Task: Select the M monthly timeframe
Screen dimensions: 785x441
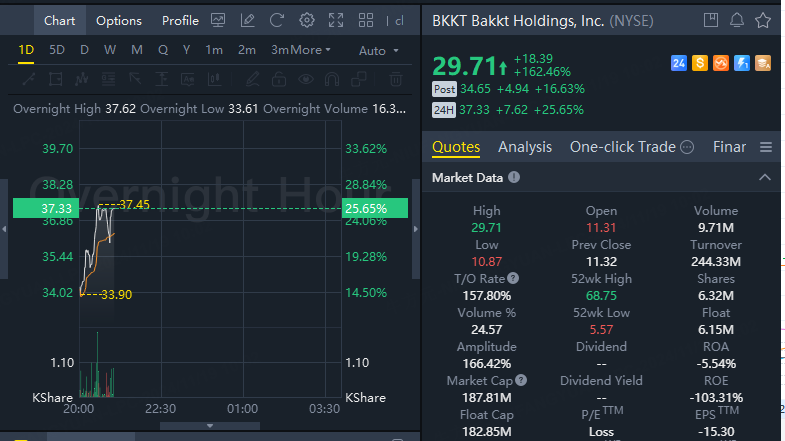Action: click(x=137, y=50)
